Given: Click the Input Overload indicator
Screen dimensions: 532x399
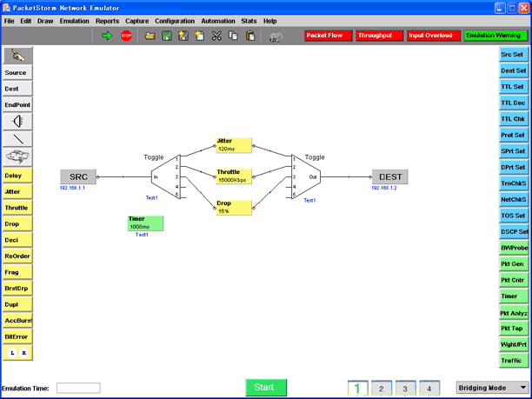Looking at the screenshot, I should click(433, 36).
